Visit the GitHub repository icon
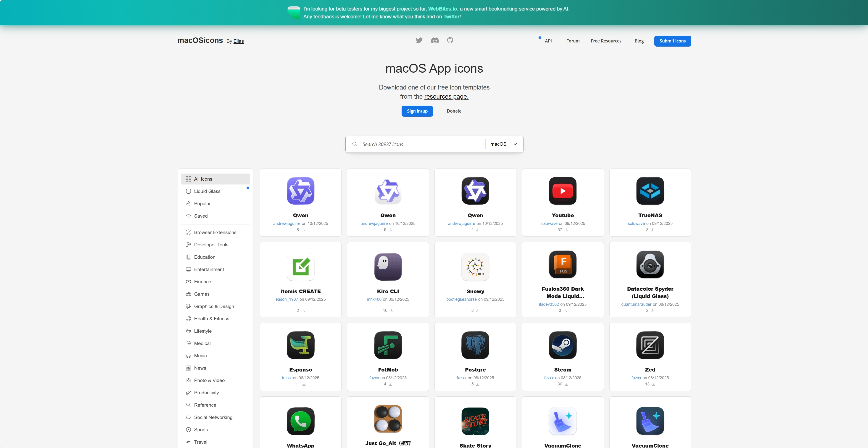 click(450, 40)
